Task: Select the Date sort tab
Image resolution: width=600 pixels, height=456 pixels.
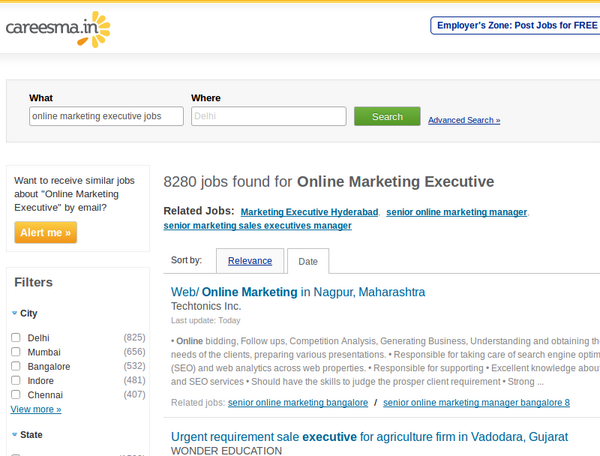Action: point(308,261)
